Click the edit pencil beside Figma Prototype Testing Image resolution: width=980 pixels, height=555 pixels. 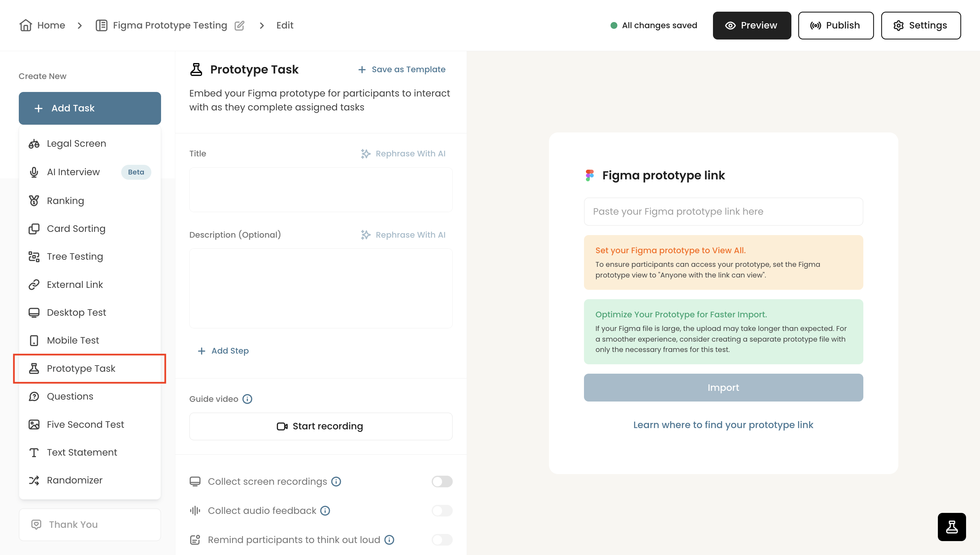pos(239,25)
